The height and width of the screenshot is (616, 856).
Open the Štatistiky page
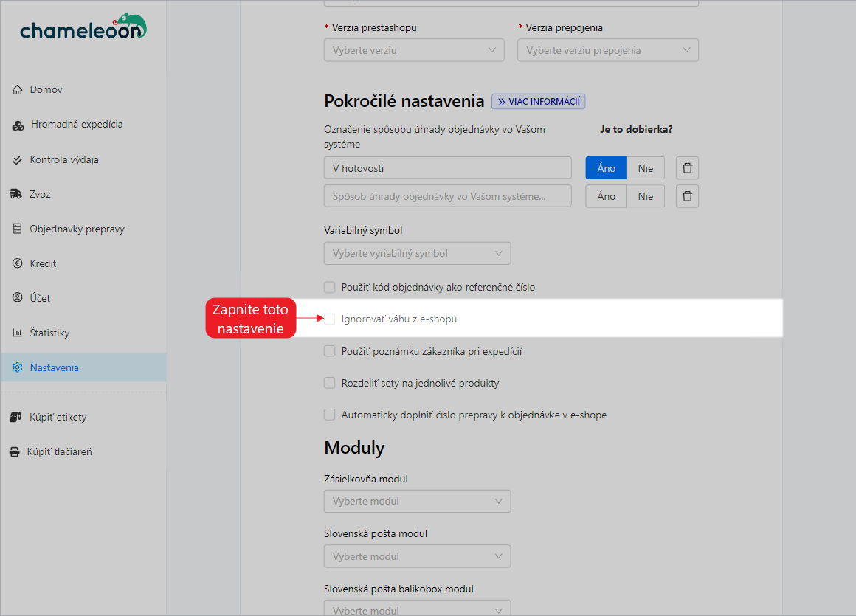pyautogui.click(x=50, y=333)
